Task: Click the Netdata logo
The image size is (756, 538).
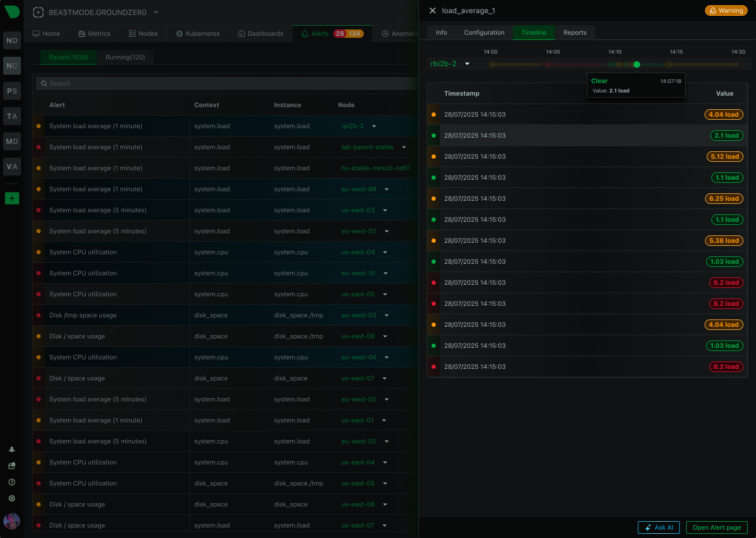Action: [12, 12]
